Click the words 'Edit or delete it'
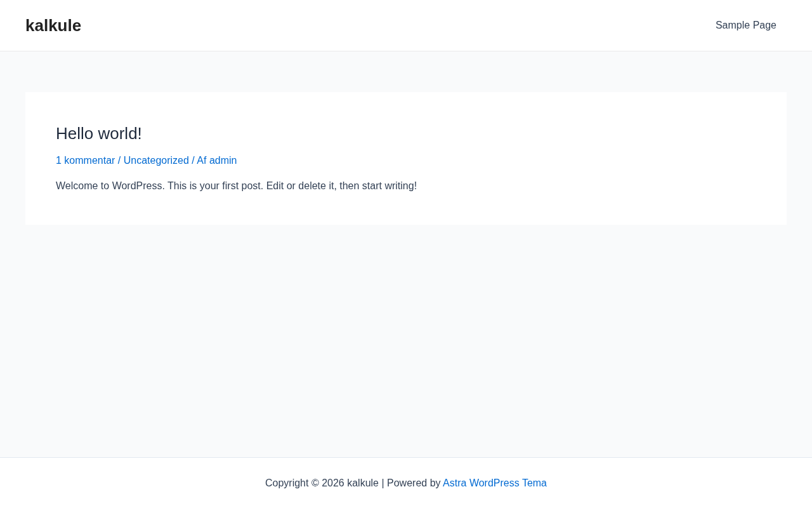The image size is (812, 508). 300,186
